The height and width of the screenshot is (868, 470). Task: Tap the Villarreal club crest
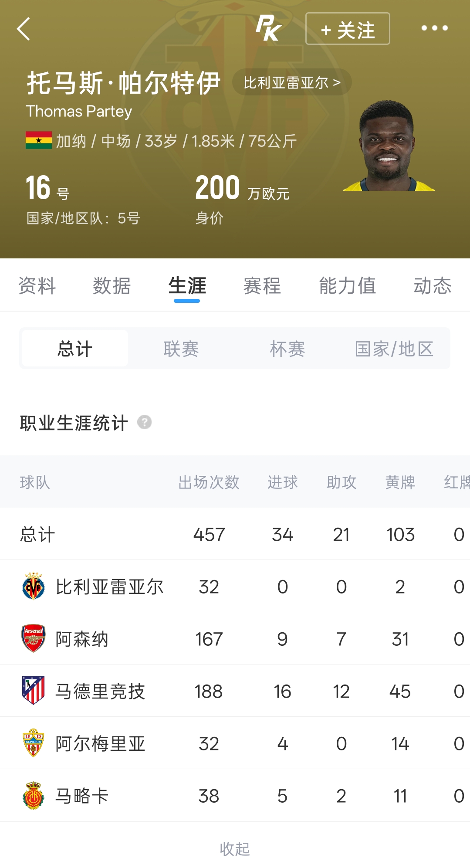[x=34, y=586]
